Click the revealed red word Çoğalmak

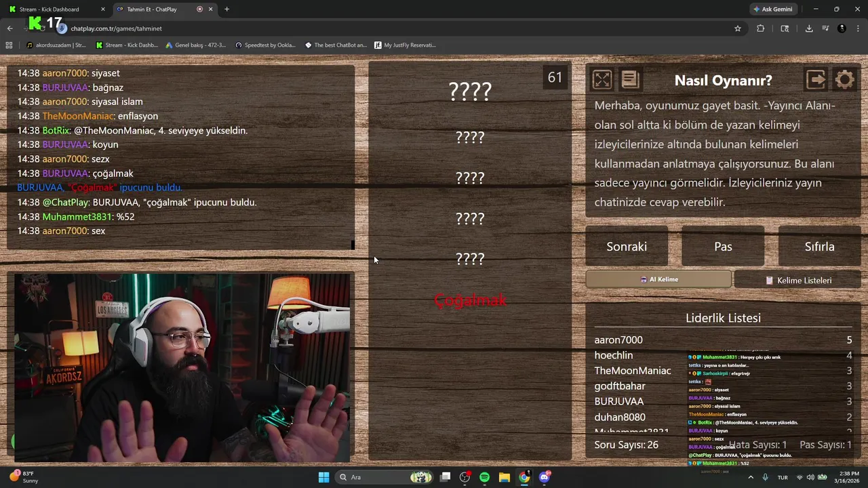[470, 300]
